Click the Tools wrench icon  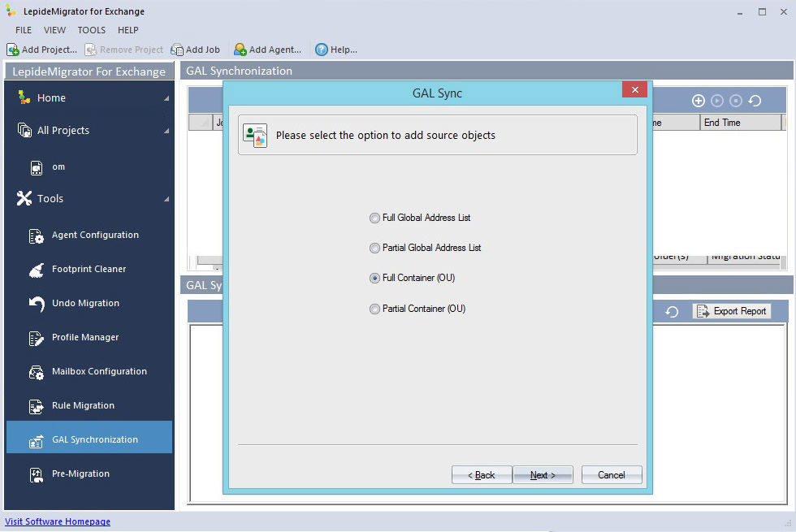[x=24, y=198]
